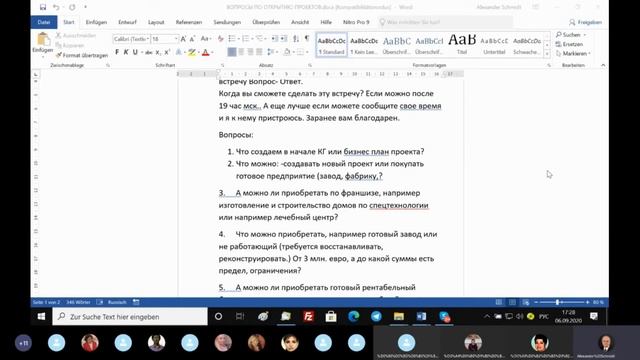Click the Suchen button

click(x=570, y=35)
